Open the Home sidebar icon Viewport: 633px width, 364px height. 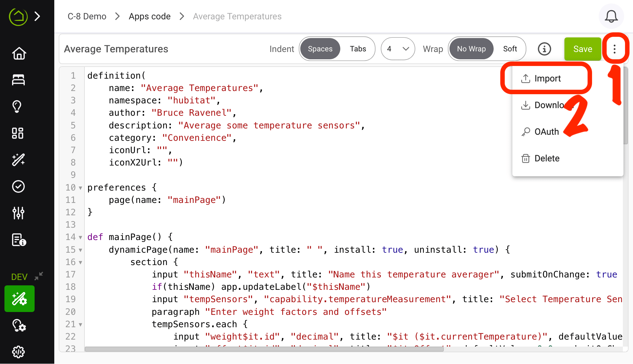[x=19, y=53]
